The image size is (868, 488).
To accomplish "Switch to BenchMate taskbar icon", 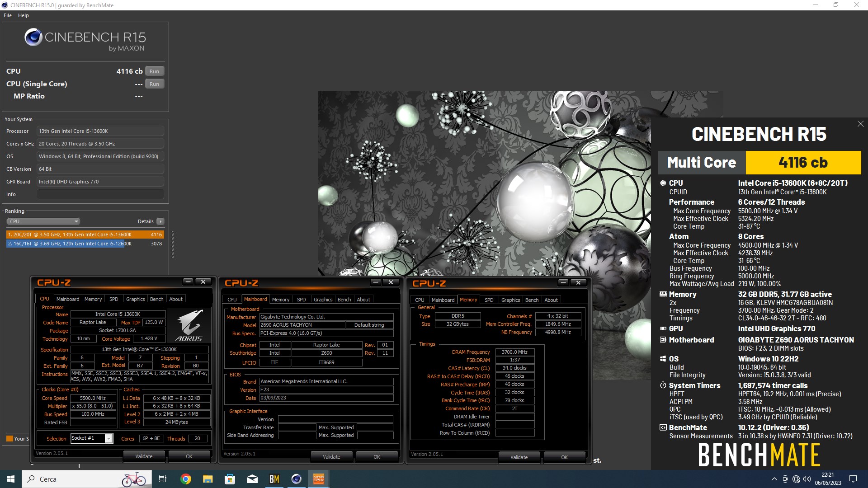I will point(274,479).
